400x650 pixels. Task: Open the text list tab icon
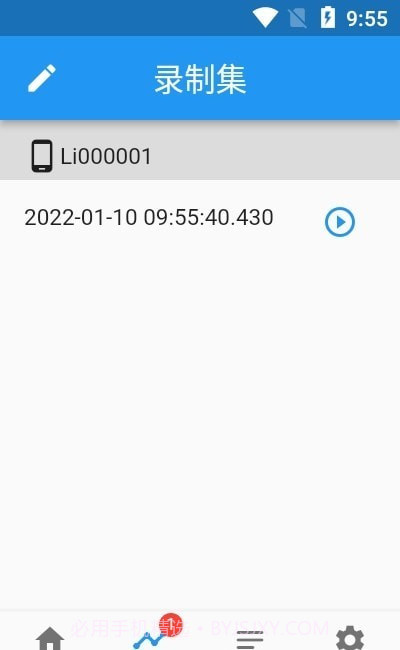click(x=250, y=640)
